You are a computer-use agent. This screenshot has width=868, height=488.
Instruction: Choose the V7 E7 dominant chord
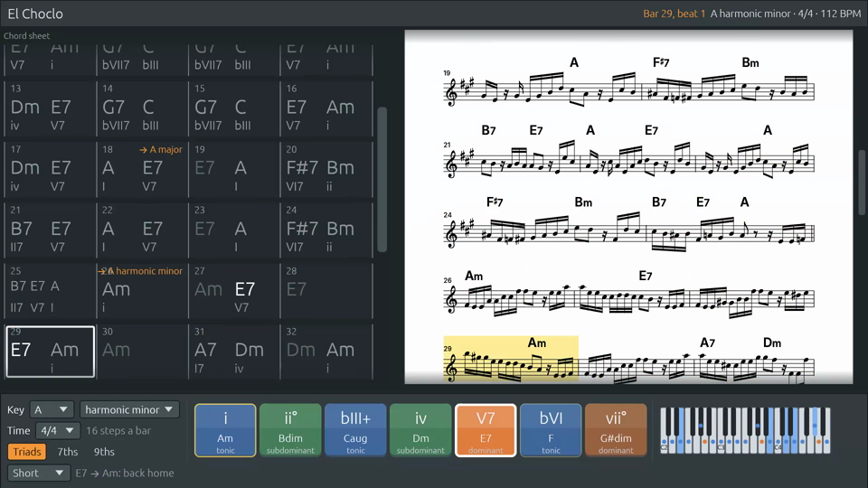click(486, 430)
